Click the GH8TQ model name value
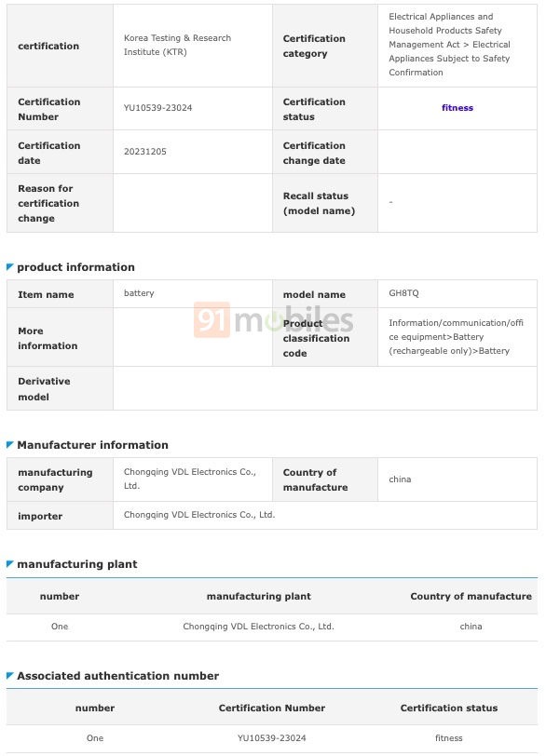 [x=403, y=293]
